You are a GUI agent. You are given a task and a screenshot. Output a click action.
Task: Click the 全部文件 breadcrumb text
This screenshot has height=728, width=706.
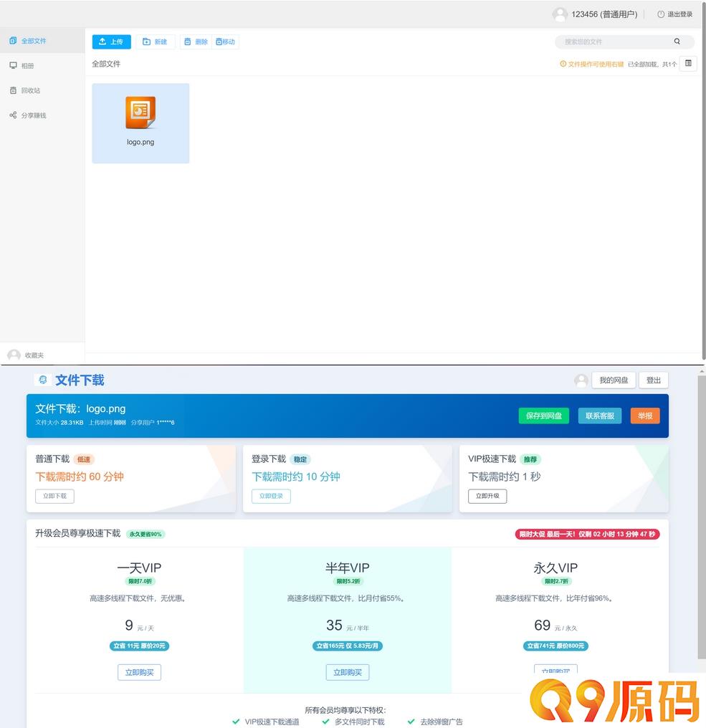106,64
